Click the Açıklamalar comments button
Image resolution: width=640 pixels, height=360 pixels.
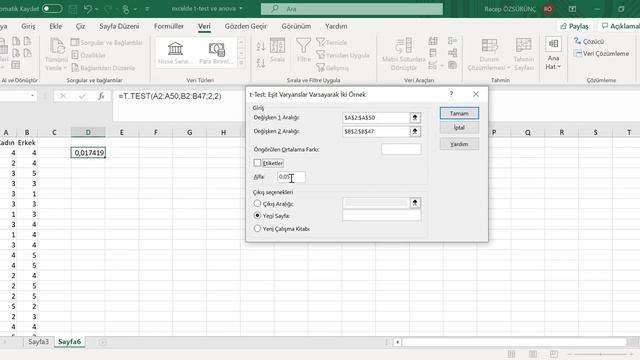[x=620, y=26]
